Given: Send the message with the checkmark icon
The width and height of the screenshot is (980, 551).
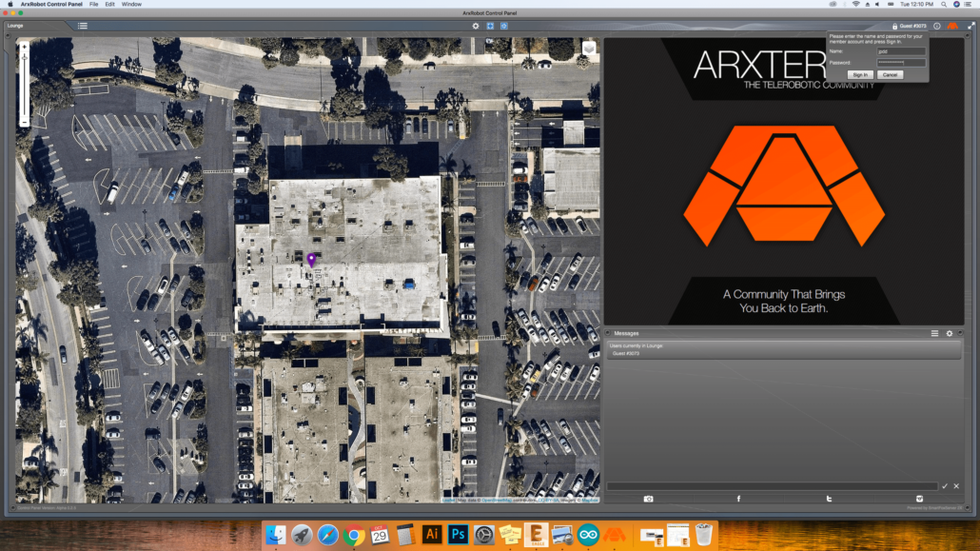Looking at the screenshot, I should (945, 486).
